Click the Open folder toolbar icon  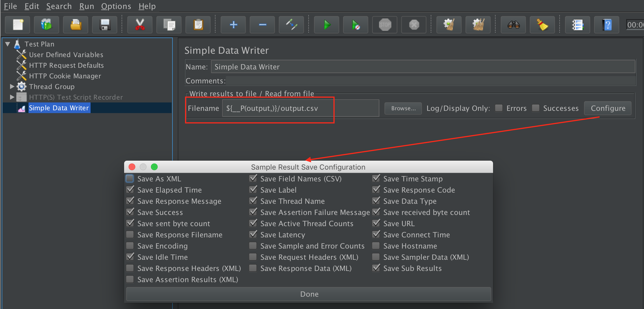[x=75, y=25]
